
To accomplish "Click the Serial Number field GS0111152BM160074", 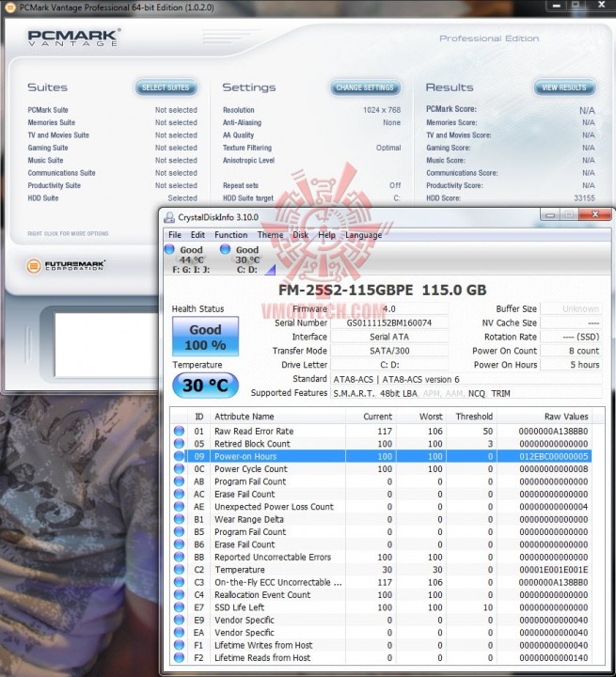I will pos(388,323).
